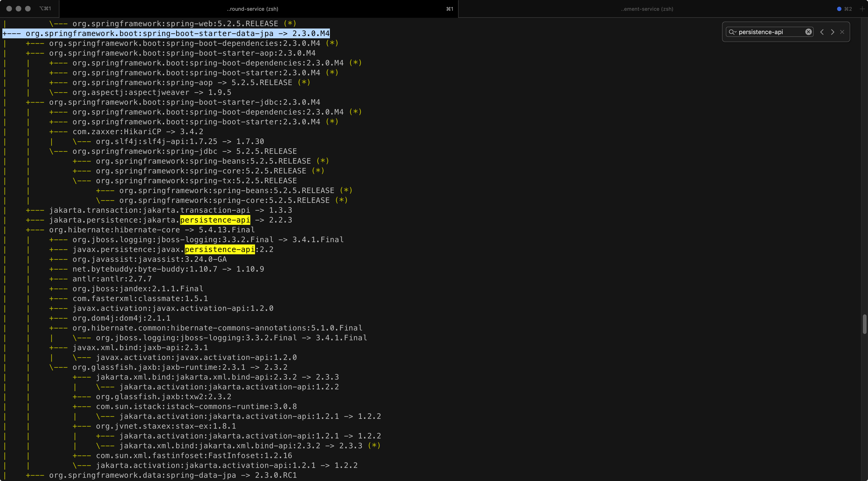Screen dimensions: 868x481
Task: Click the persistence-api search field
Action: [770, 32]
